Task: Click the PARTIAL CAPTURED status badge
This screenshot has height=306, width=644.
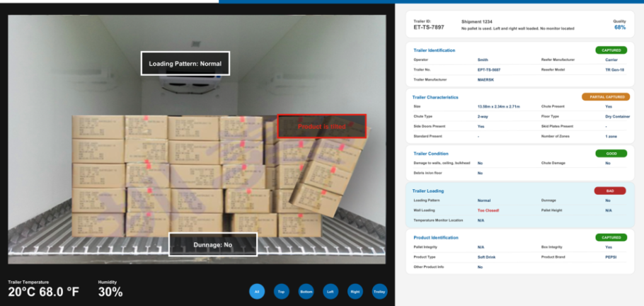Action: point(604,96)
